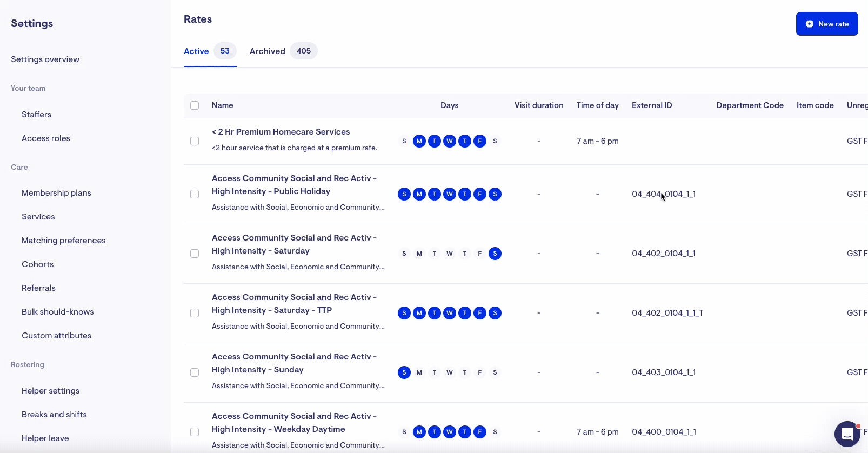Viewport: 868px width, 453px height.
Task: Click external ID 04_403_0104_1_1
Action: pyautogui.click(x=664, y=372)
